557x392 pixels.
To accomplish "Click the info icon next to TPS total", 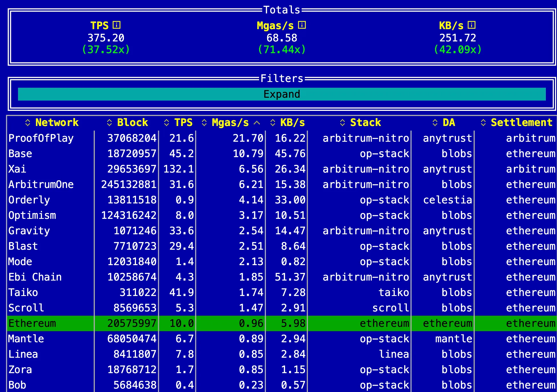I will click(x=117, y=25).
